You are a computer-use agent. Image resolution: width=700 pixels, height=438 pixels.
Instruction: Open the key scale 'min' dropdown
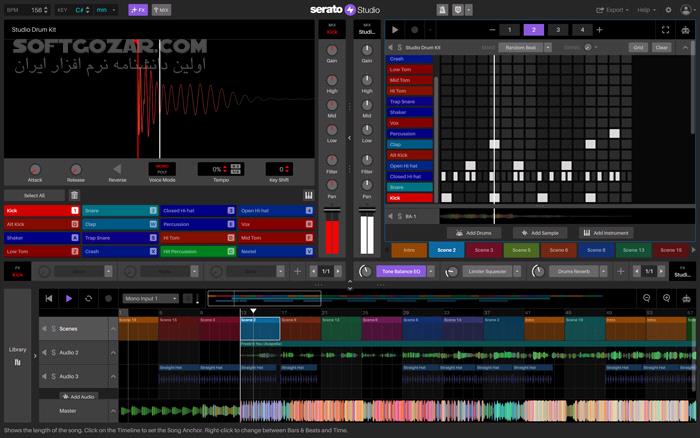pos(106,10)
